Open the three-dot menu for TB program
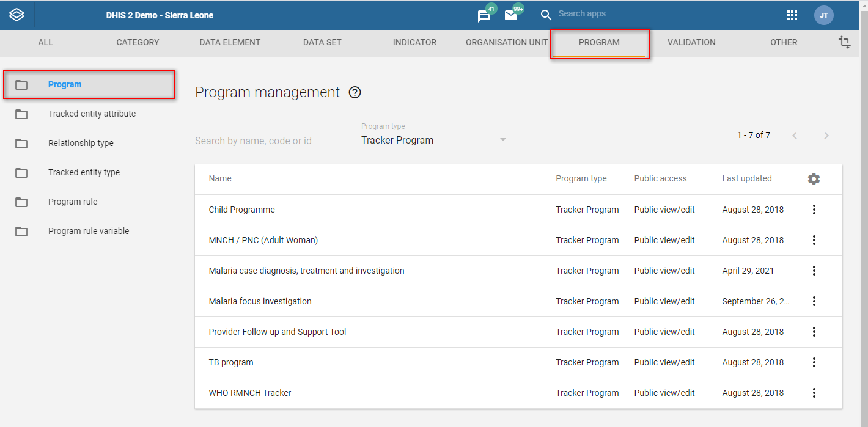 [x=814, y=362]
